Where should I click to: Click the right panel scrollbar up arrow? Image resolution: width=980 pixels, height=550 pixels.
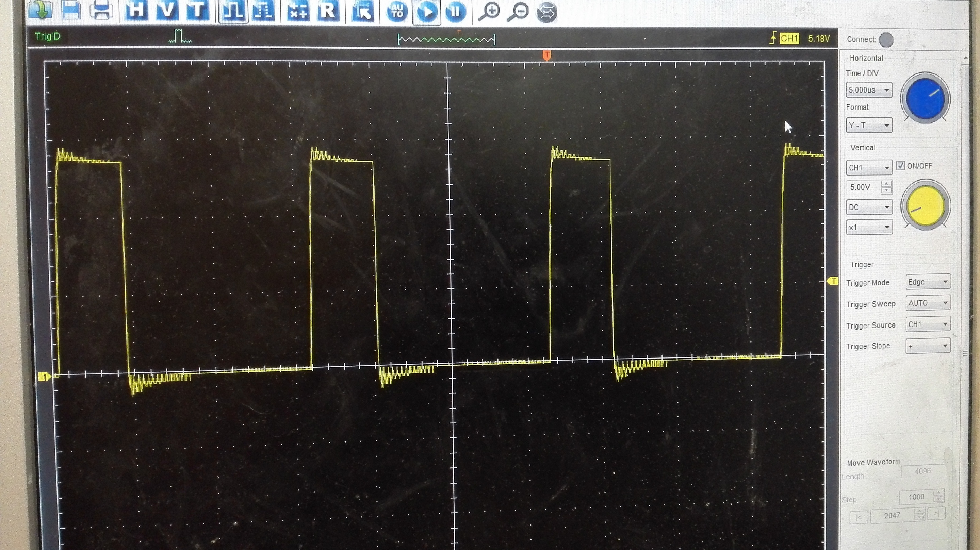[x=965, y=58]
